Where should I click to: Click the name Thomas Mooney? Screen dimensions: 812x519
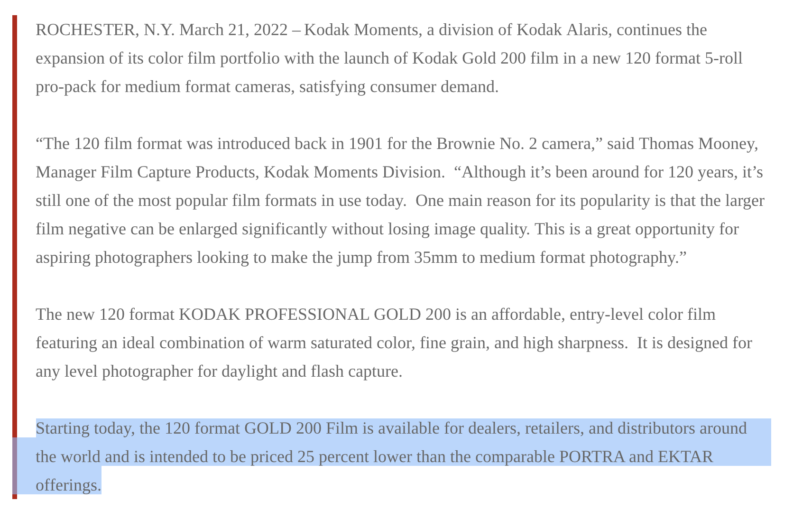coord(698,144)
